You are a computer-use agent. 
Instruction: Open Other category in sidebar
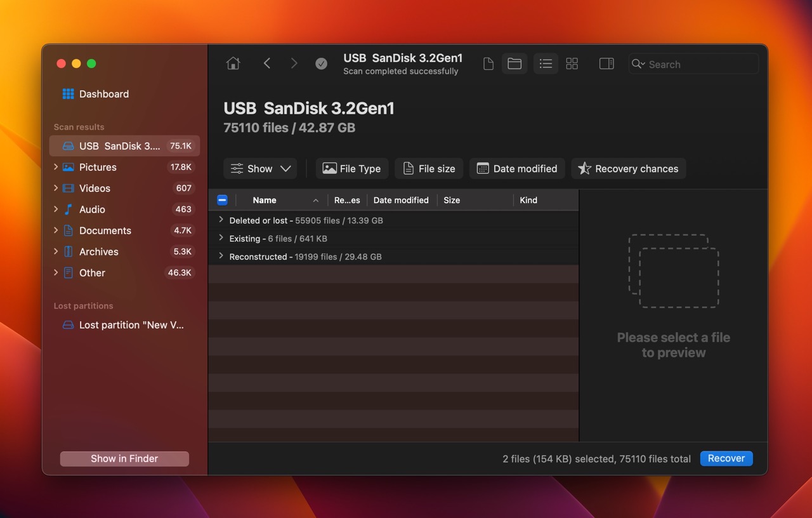point(92,273)
